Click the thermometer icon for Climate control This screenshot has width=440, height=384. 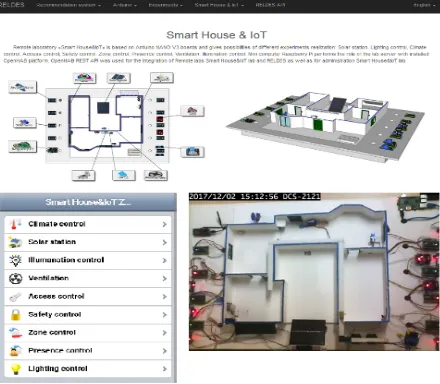coord(15,224)
